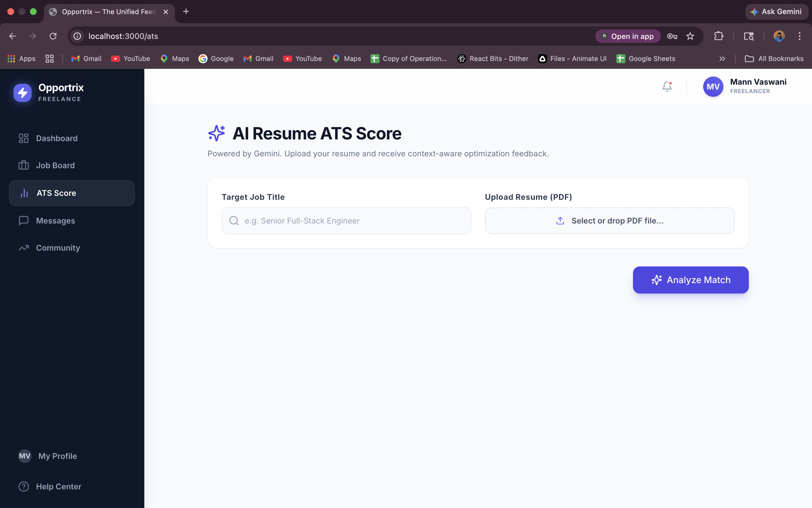Open My Profile in the sidebar
Screen dimensions: 812x508
[72, 456]
